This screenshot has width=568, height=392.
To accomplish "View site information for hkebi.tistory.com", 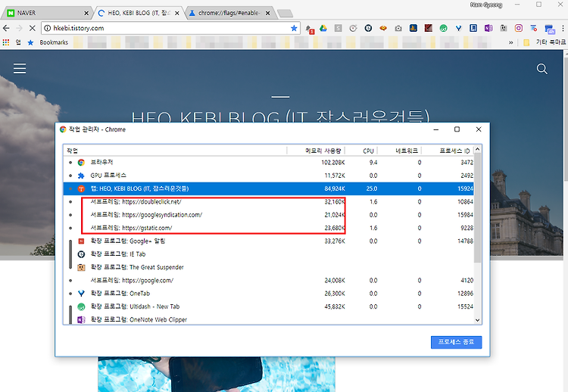I will (x=47, y=28).
